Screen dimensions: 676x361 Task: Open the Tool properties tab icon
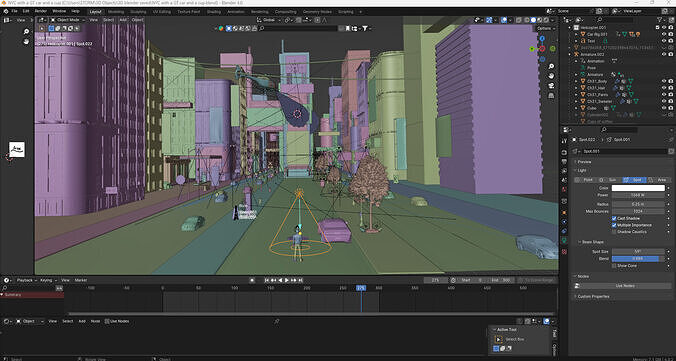pyautogui.click(x=564, y=140)
